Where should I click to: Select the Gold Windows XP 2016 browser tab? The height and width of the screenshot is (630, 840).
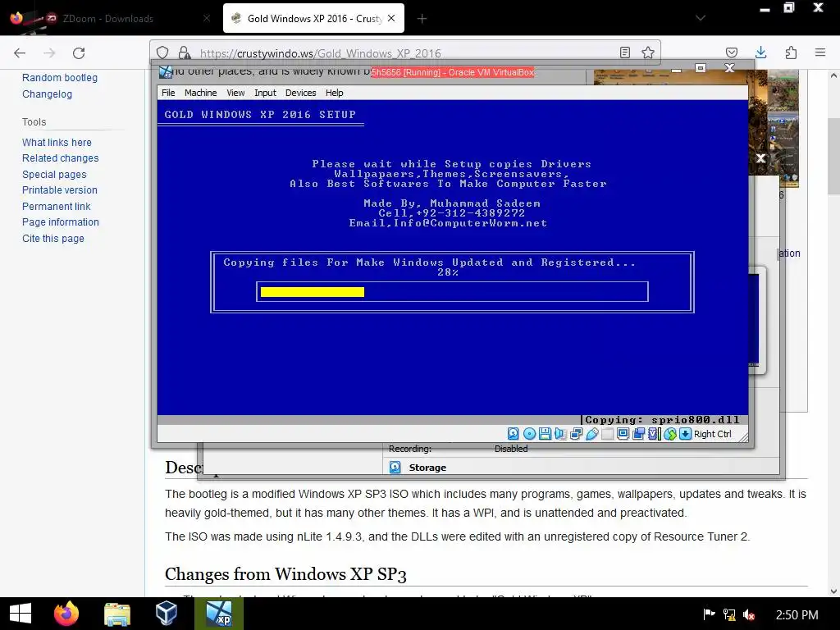coord(314,18)
